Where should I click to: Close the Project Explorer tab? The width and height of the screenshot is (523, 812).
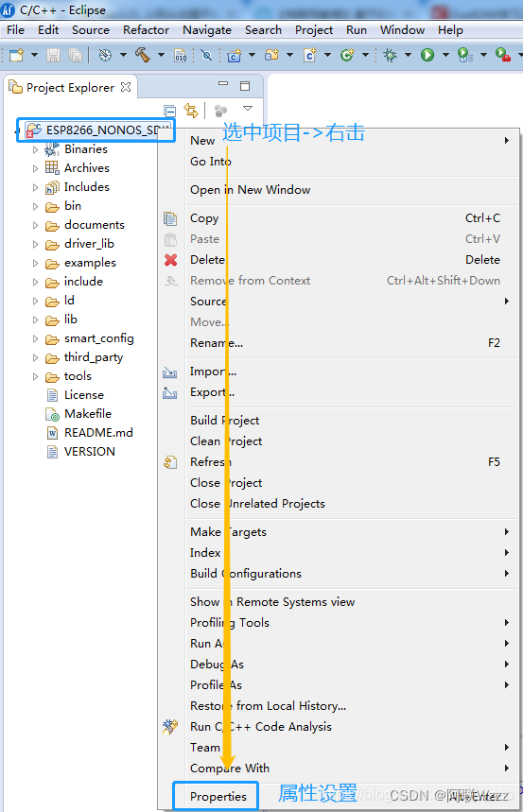126,87
